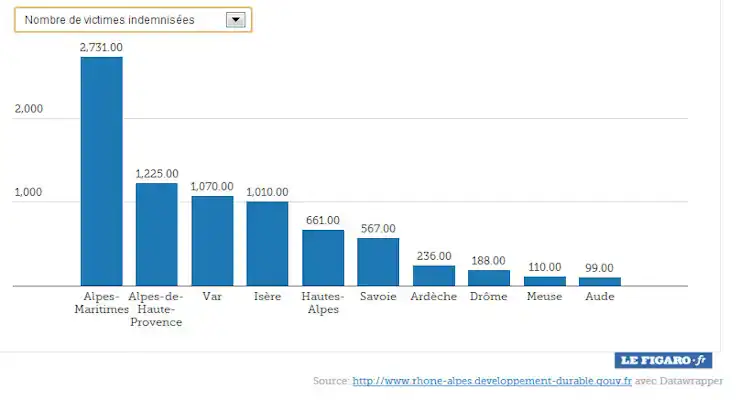Click the 1,225.00 value label

[x=157, y=173]
